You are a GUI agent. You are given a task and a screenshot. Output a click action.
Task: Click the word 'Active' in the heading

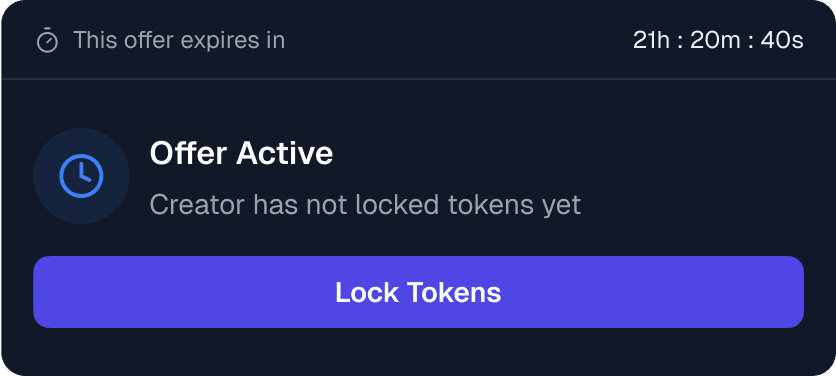click(285, 154)
